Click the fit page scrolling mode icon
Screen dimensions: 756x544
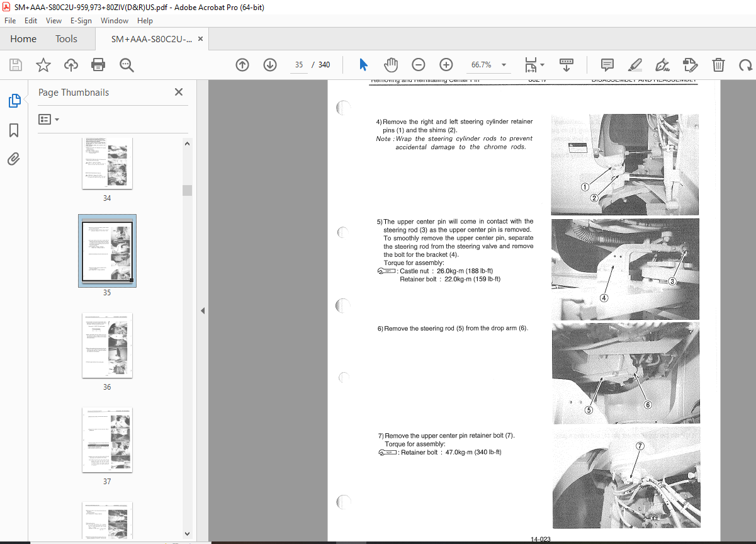(531, 65)
